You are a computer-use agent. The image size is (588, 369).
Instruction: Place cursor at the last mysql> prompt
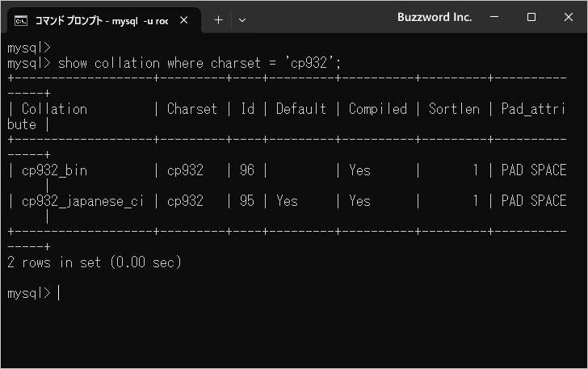pos(58,293)
